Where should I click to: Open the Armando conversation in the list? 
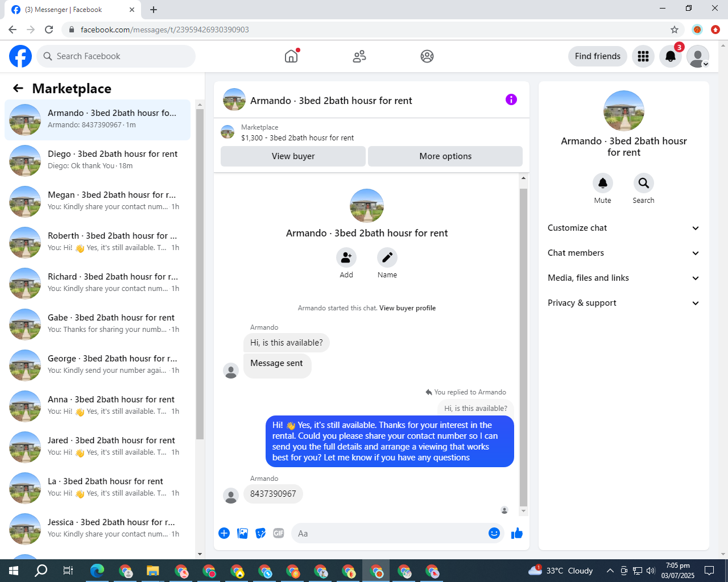(x=98, y=119)
